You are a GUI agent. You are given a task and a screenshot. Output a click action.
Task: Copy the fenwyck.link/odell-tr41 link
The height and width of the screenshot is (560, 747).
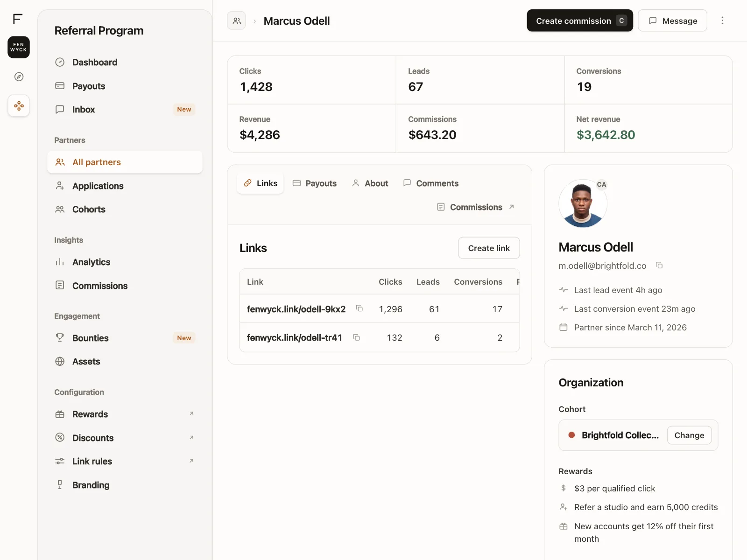point(356,337)
